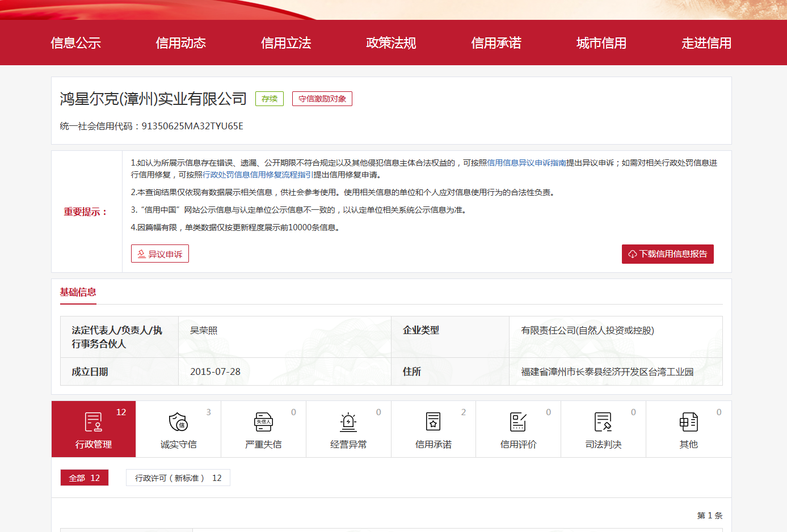This screenshot has height=532, width=787.
Task: Open the 行政处罚信息信用修复流程指引 link
Action: (258, 175)
